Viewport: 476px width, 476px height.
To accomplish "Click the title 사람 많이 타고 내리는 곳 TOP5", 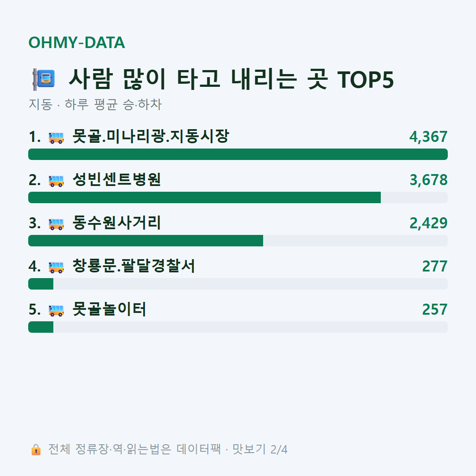I will (x=231, y=79).
